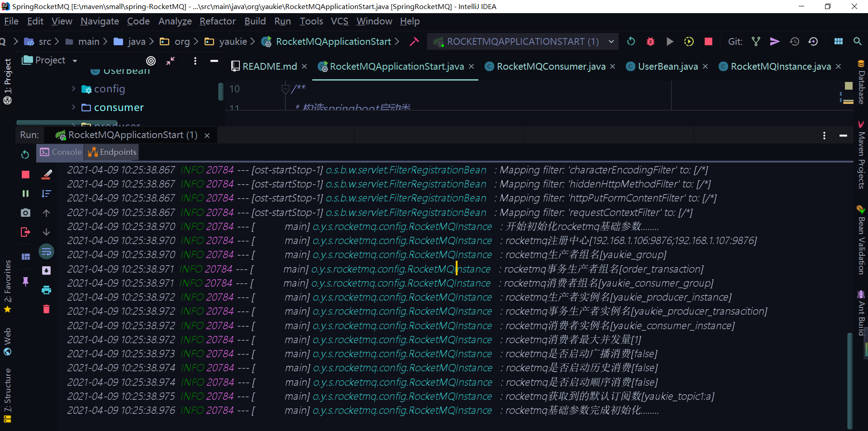
Task: Open the Z: Structure tool window
Action: pos(7,395)
